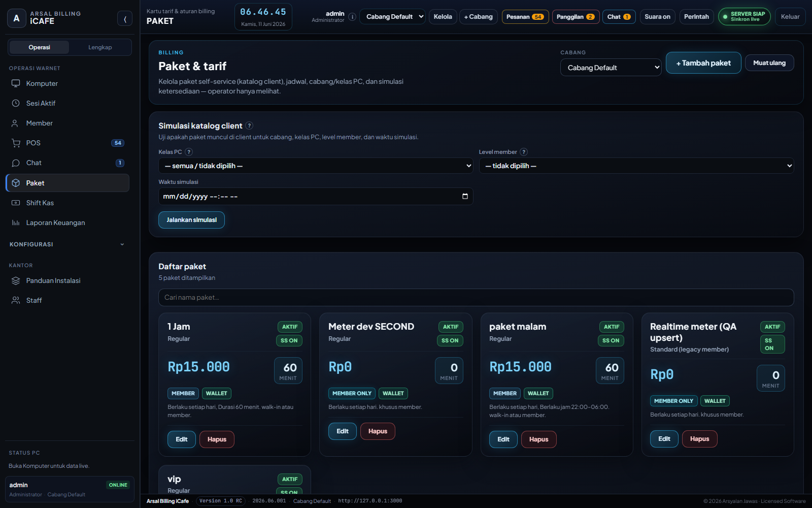The width and height of the screenshot is (812, 508).
Task: Open the Chat button in top bar
Action: [x=619, y=17]
